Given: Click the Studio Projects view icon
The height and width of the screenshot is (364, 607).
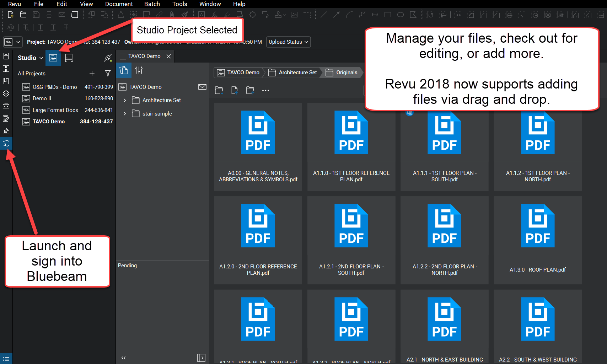Looking at the screenshot, I should (53, 58).
